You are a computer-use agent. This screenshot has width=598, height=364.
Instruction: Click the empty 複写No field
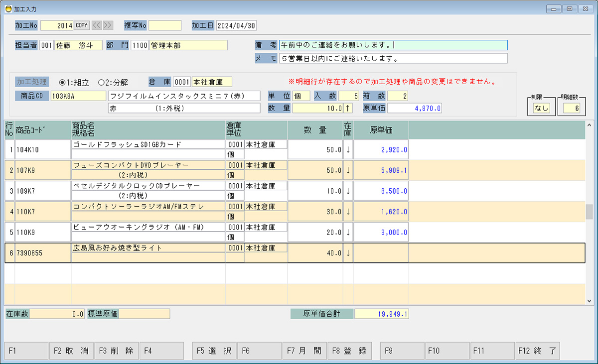pos(165,25)
